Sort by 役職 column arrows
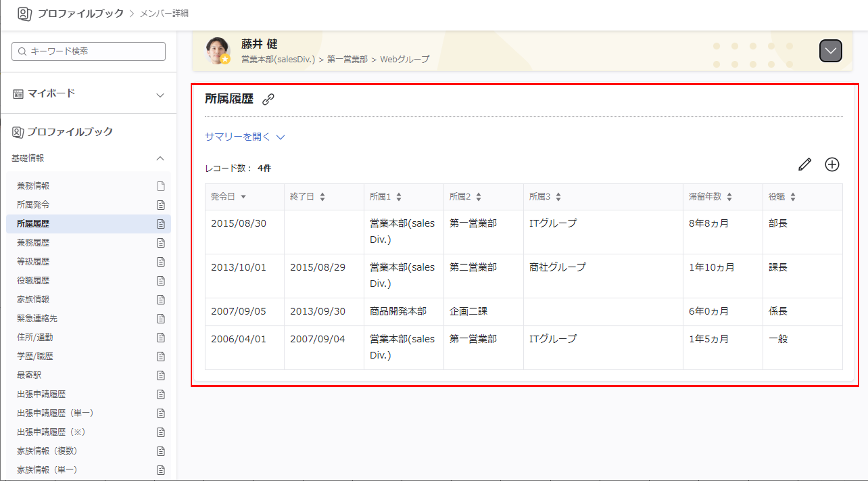 [x=793, y=197]
